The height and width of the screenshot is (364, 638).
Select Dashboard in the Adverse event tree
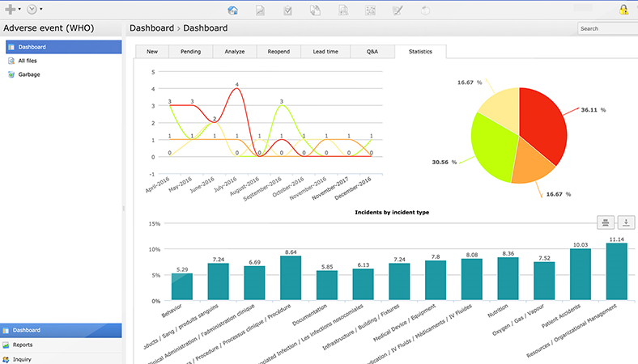coord(63,47)
